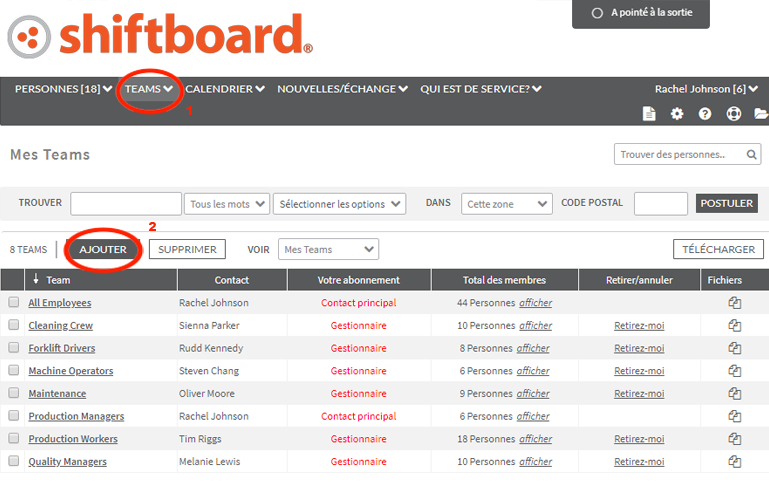The height and width of the screenshot is (487, 769).
Task: Open the Quality Managers team link
Action: click(x=67, y=461)
